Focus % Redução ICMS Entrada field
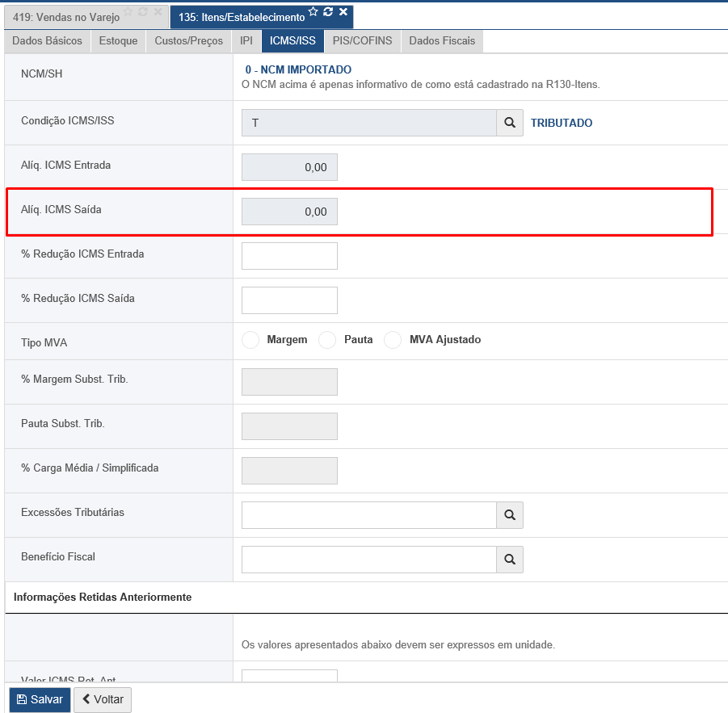Viewport: 728px width, 713px height. point(290,256)
